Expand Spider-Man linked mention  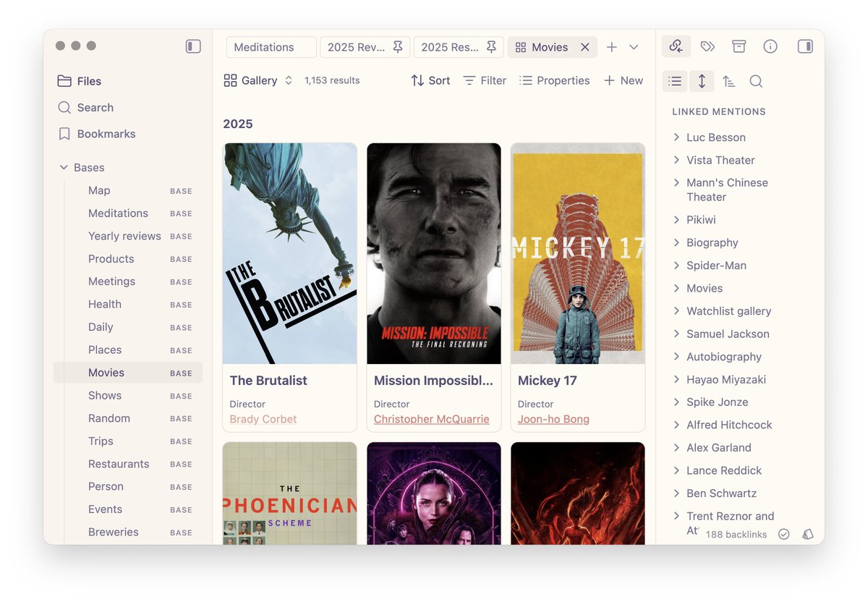tap(676, 265)
